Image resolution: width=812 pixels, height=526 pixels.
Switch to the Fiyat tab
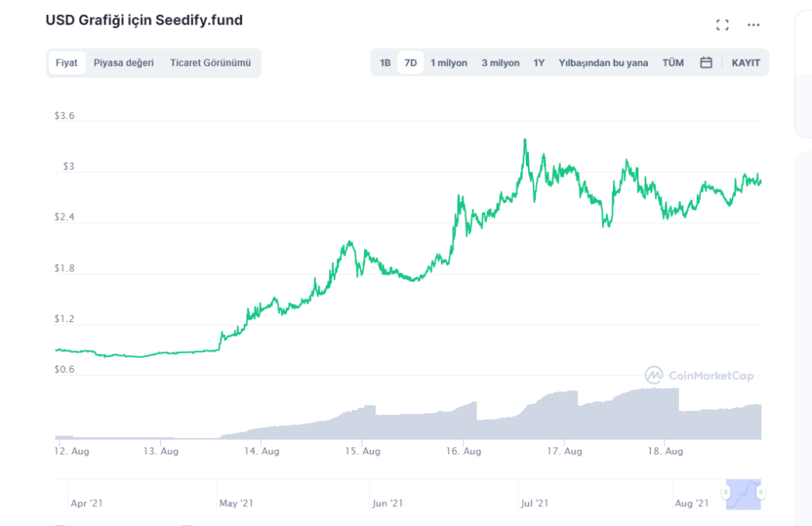click(x=67, y=63)
